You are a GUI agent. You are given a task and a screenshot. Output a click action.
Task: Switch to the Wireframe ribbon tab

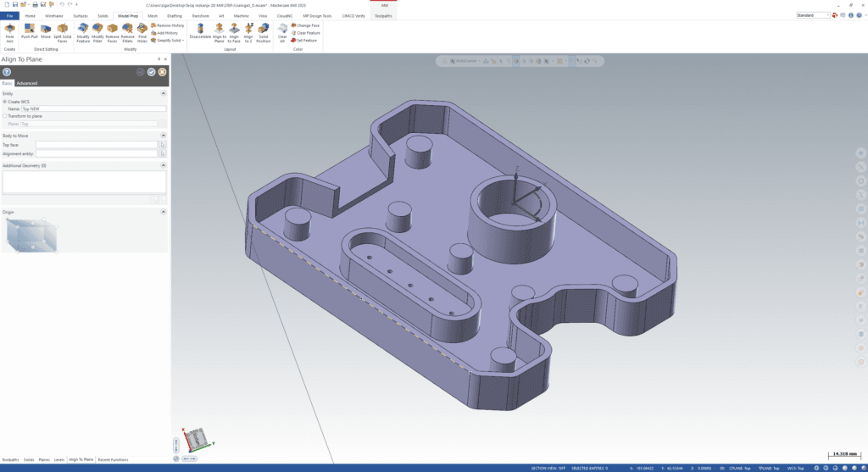[53, 15]
